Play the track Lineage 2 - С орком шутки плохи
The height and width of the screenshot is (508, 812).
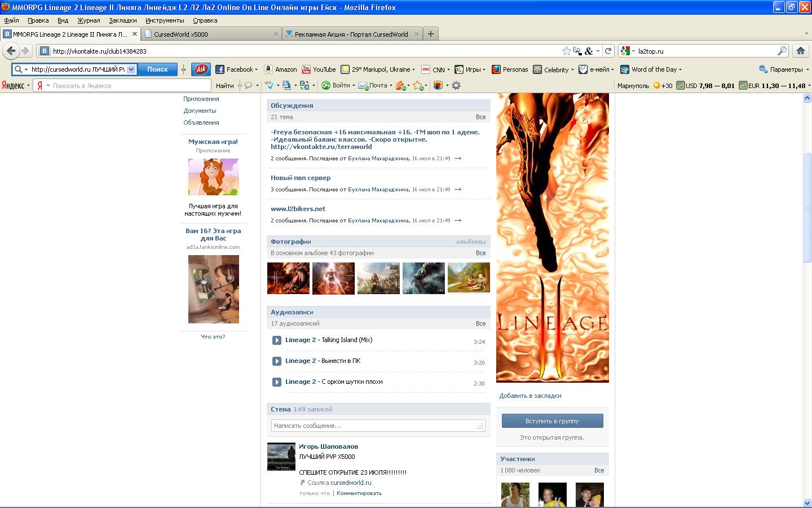[x=276, y=382]
